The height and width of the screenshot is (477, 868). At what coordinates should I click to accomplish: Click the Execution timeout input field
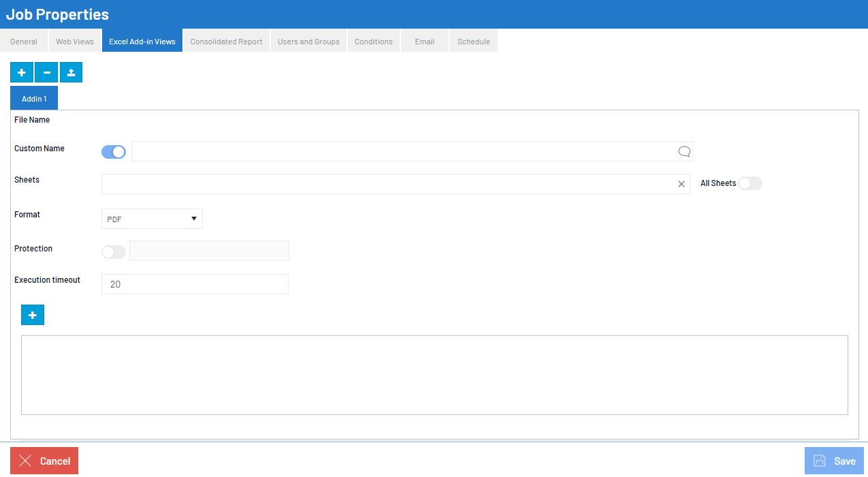(x=195, y=284)
